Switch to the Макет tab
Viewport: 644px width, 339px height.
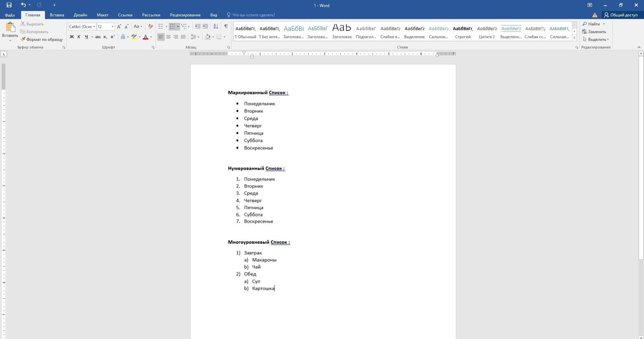point(103,15)
